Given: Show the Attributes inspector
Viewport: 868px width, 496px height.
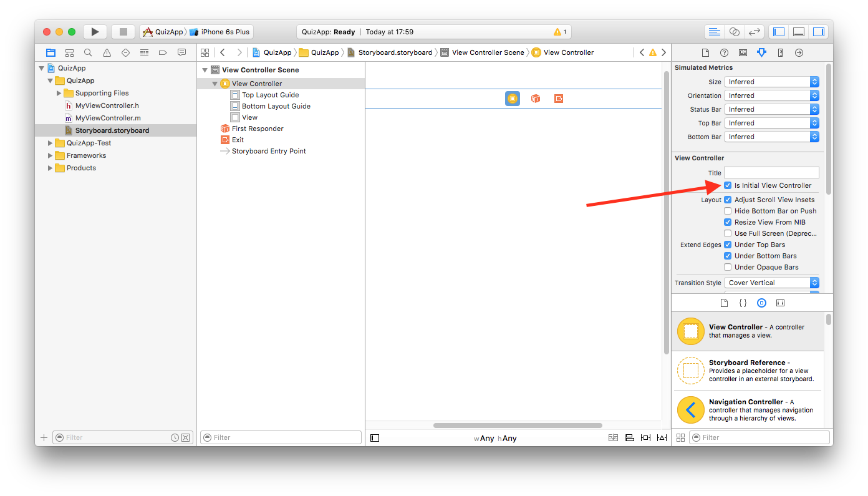Looking at the screenshot, I should (761, 52).
